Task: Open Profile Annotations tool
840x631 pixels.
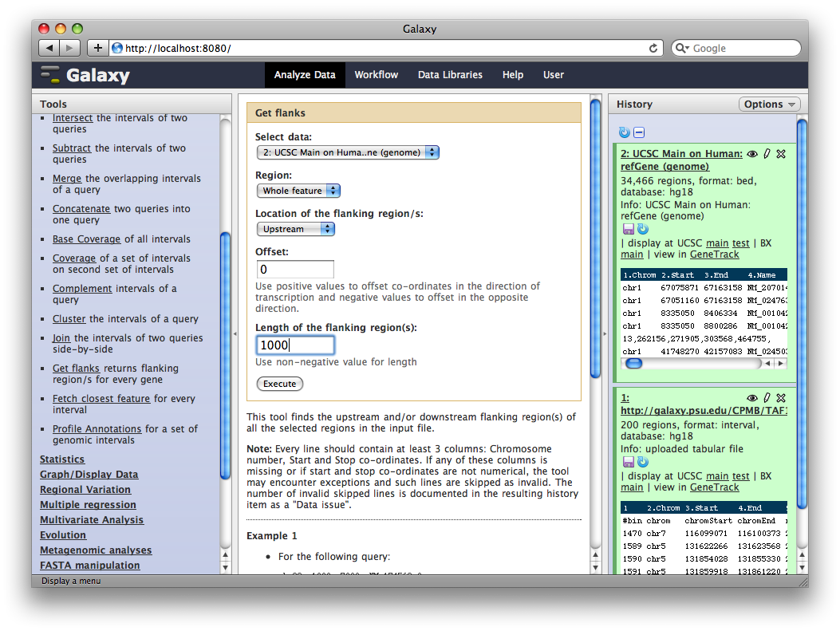Action: (97, 429)
